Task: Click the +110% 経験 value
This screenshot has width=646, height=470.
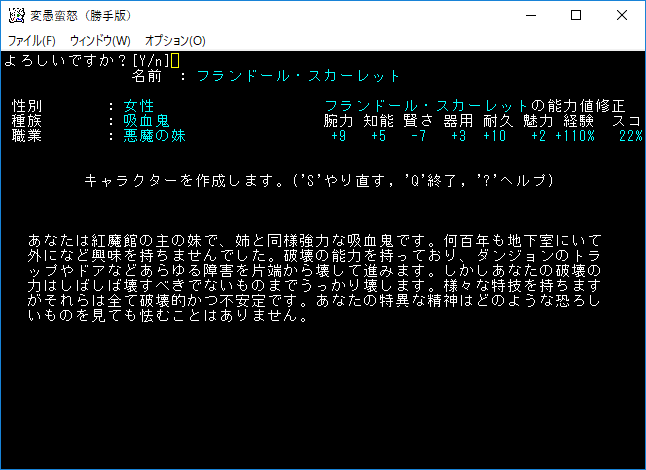Action: (x=576, y=136)
